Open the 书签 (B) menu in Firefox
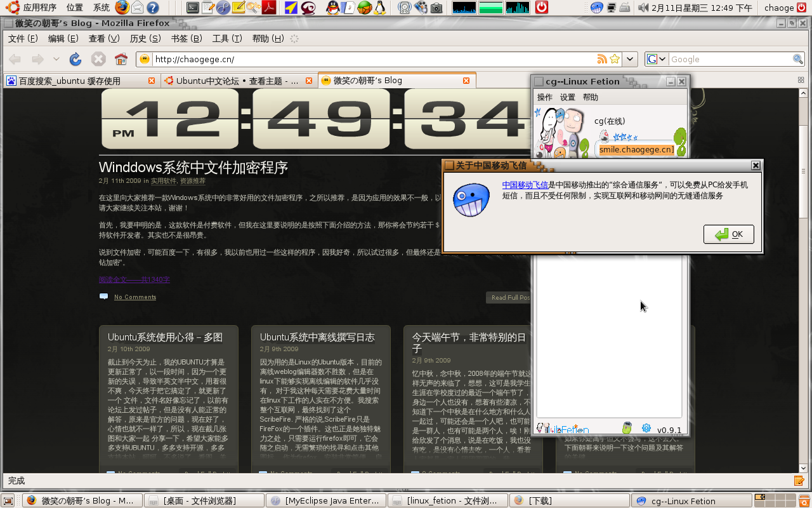 (187, 39)
